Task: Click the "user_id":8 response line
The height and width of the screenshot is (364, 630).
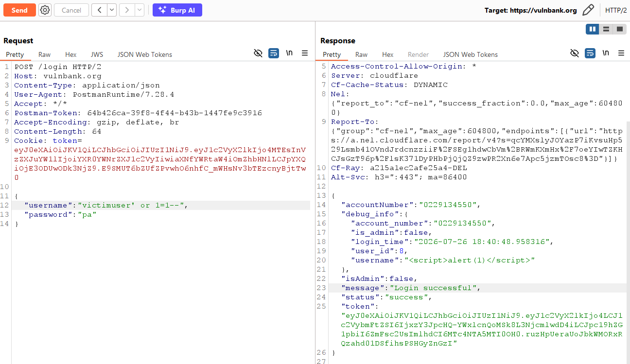Action: tap(380, 251)
